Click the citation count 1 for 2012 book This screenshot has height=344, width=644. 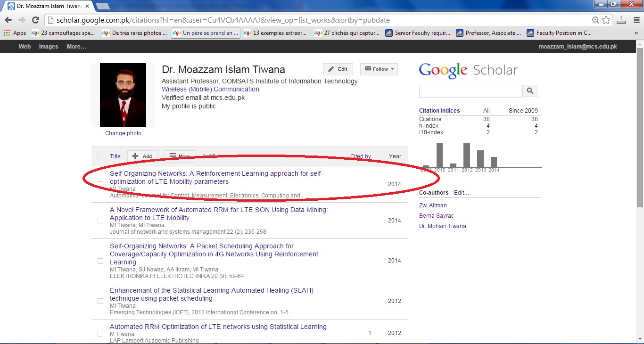pos(370,333)
